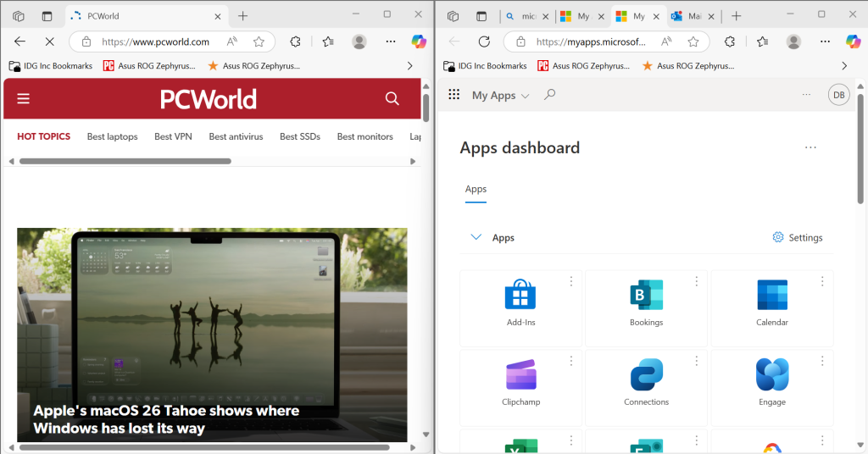Click the Microsoft app launcher grid icon
The width and height of the screenshot is (868, 454).
coord(453,96)
